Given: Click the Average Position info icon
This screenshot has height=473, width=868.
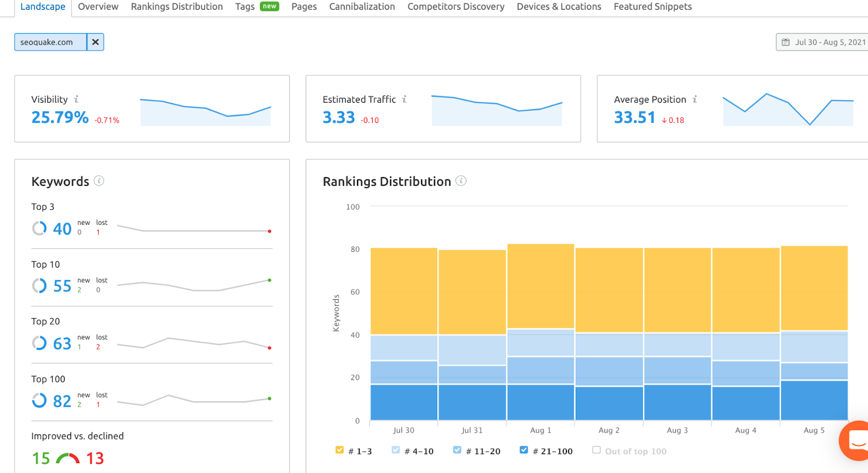Looking at the screenshot, I should (694, 99).
